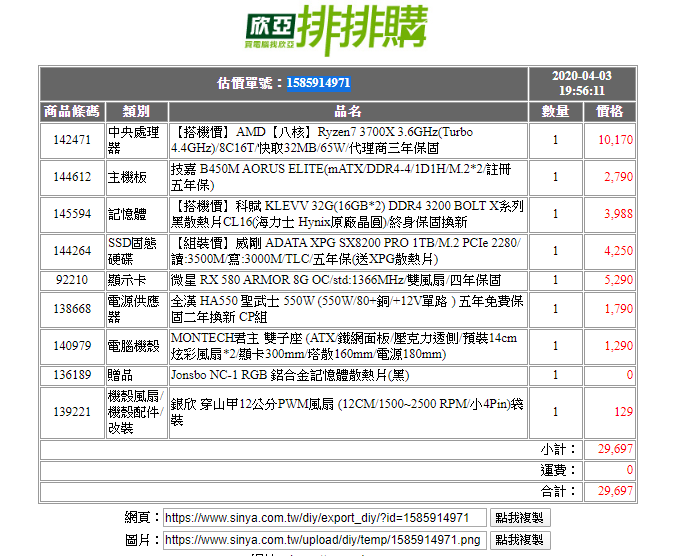Screen dimensions: 691x556
Task: Click the 價格 column header
Action: click(610, 111)
